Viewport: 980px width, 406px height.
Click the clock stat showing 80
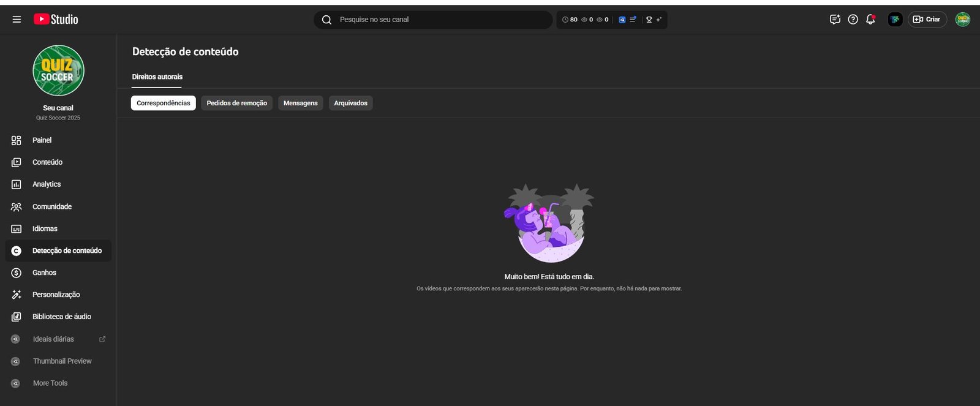coord(570,20)
